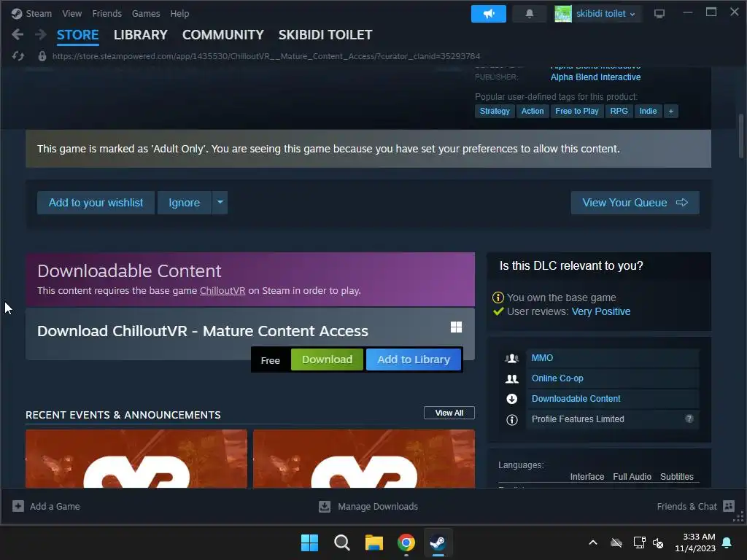Open second recent announcement thumbnail
Screen dimensions: 747x560
pos(364,459)
